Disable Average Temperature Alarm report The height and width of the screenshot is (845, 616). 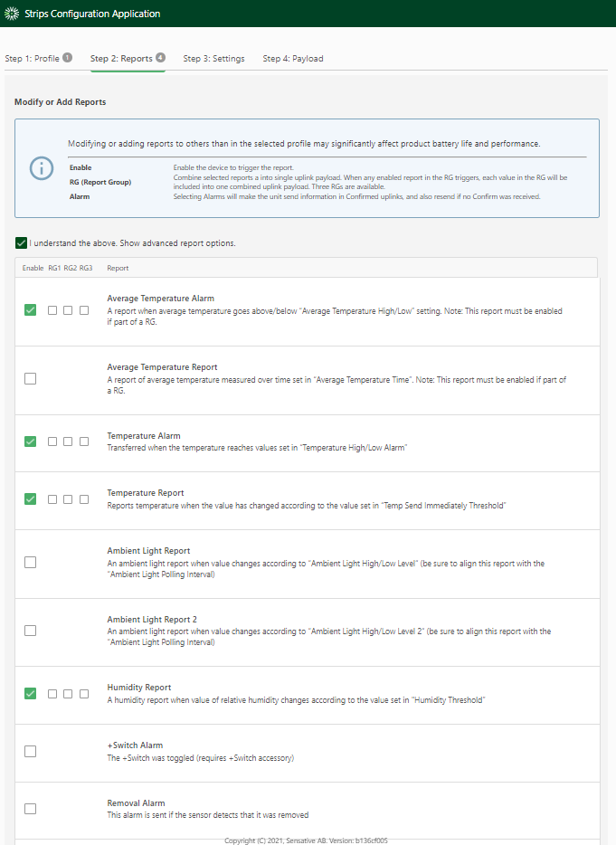pos(31,310)
